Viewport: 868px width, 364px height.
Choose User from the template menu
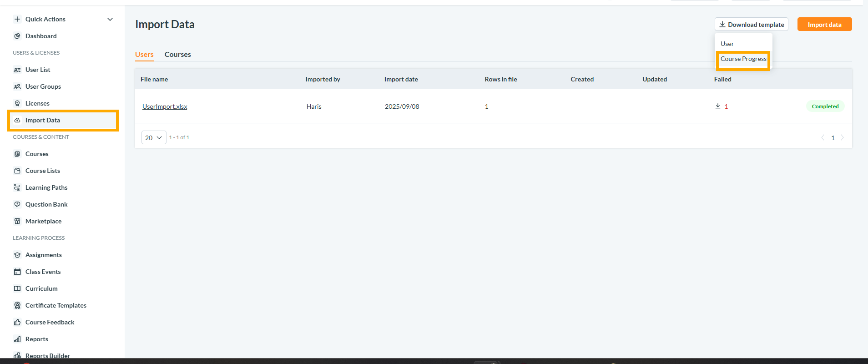(x=727, y=44)
